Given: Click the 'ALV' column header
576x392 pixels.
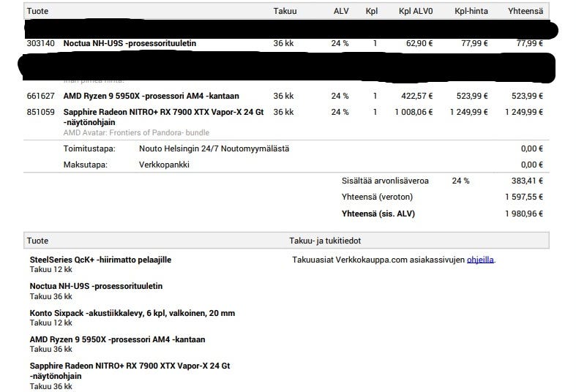Looking at the screenshot, I should [341, 11].
